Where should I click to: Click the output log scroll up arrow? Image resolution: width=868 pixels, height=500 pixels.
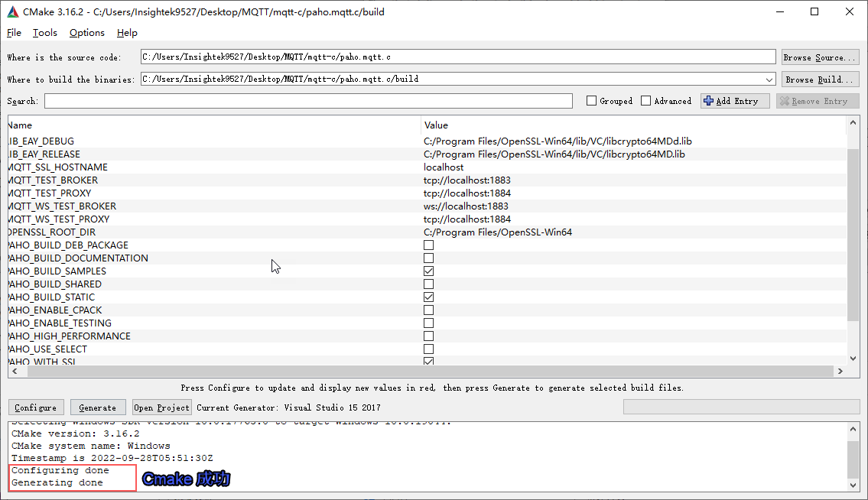[853, 429]
